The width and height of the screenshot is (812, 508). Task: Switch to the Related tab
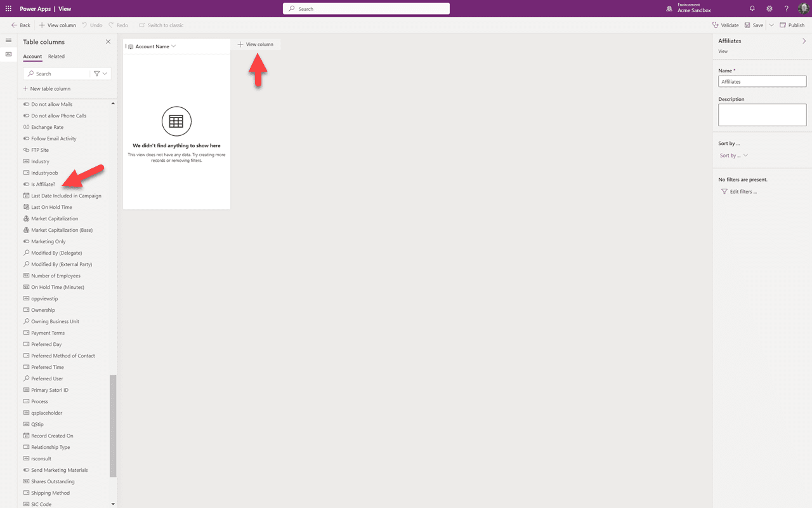(56, 56)
